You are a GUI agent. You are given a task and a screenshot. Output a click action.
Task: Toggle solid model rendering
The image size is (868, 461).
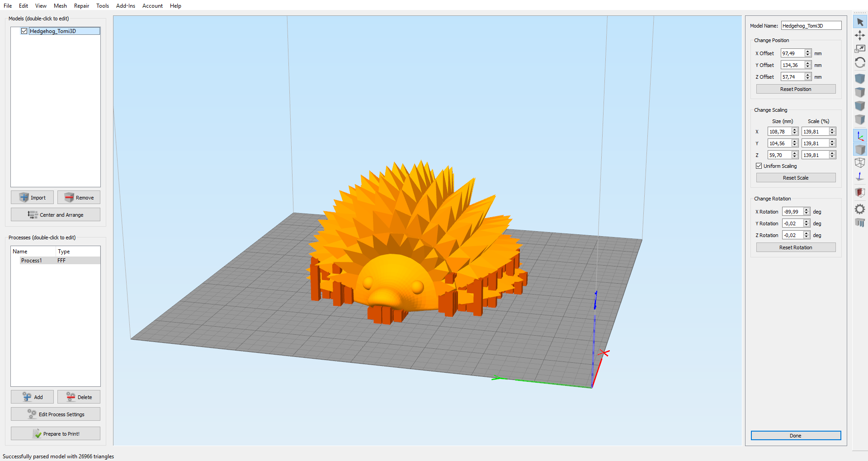(x=860, y=149)
